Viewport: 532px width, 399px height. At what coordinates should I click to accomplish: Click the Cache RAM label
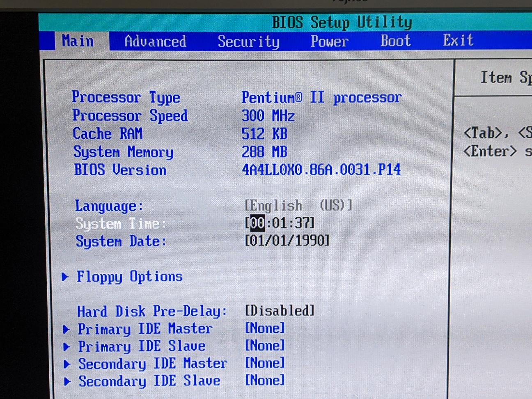click(x=108, y=134)
